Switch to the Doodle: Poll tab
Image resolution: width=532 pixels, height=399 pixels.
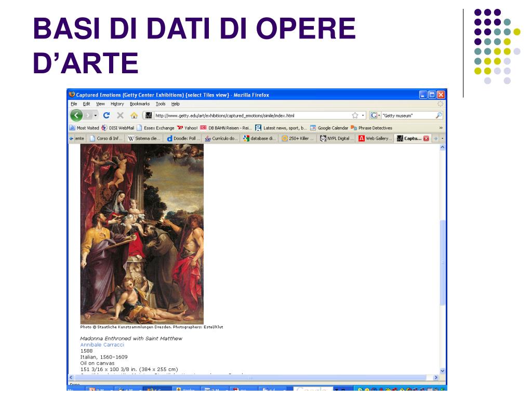183,138
